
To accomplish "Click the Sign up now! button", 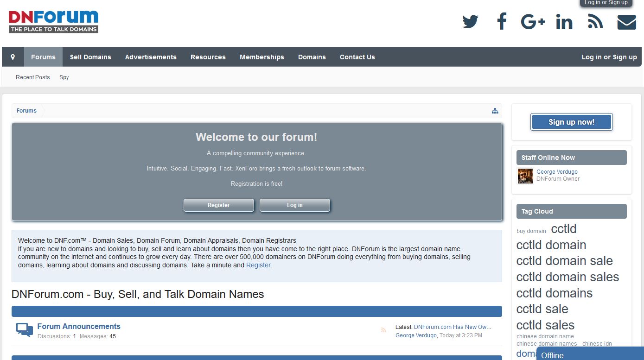I will coord(572,122).
